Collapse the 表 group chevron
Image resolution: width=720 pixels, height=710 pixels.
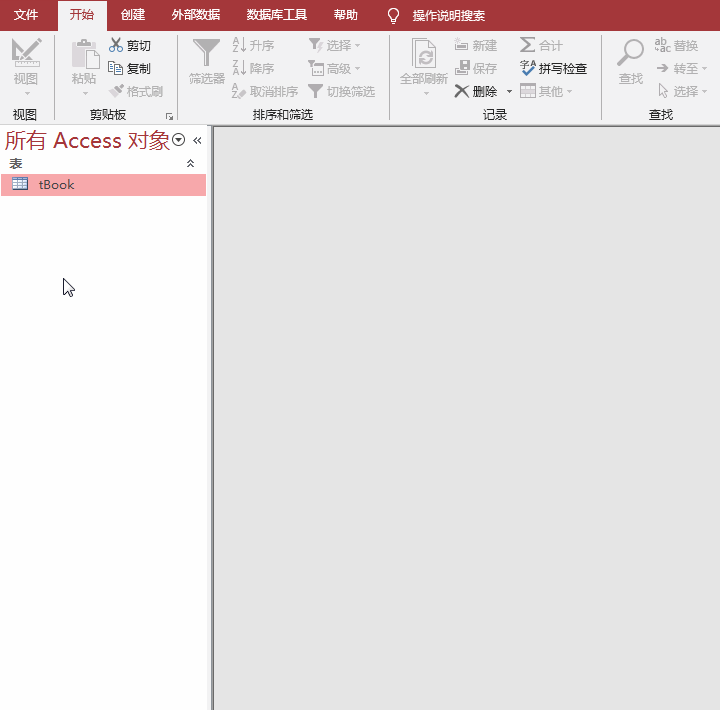pos(190,163)
